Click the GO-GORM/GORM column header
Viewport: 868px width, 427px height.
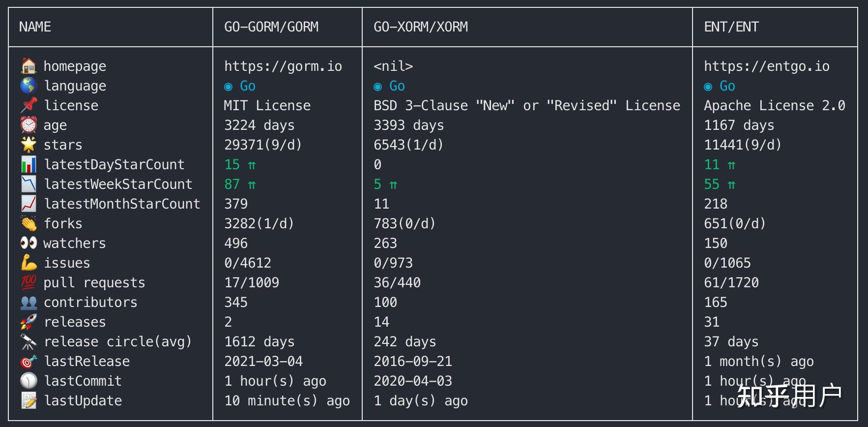coord(271,27)
